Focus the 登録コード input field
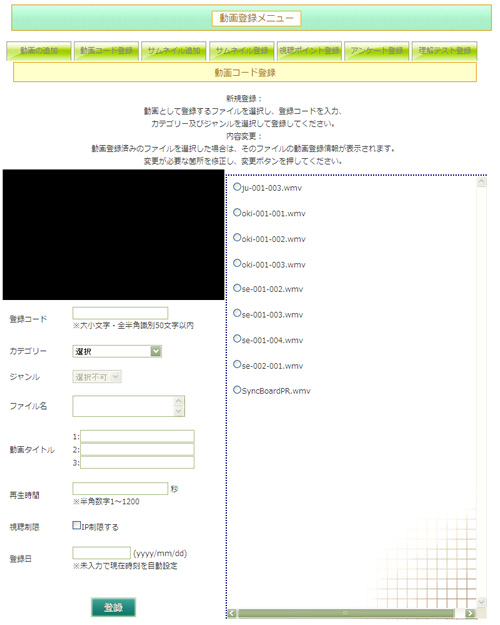 tap(120, 313)
